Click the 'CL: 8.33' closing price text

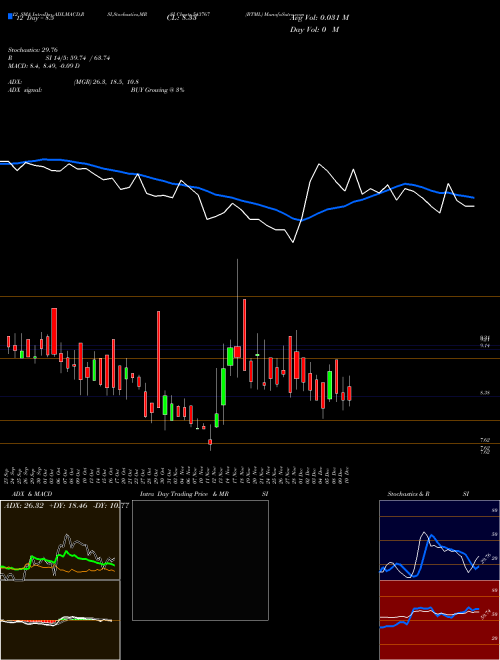(181, 18)
